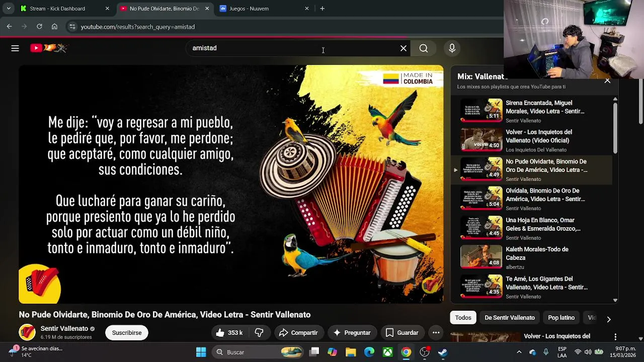This screenshot has width=644, height=362.
Task: Close the Juegos - Nuuvem tab
Action: [307, 9]
